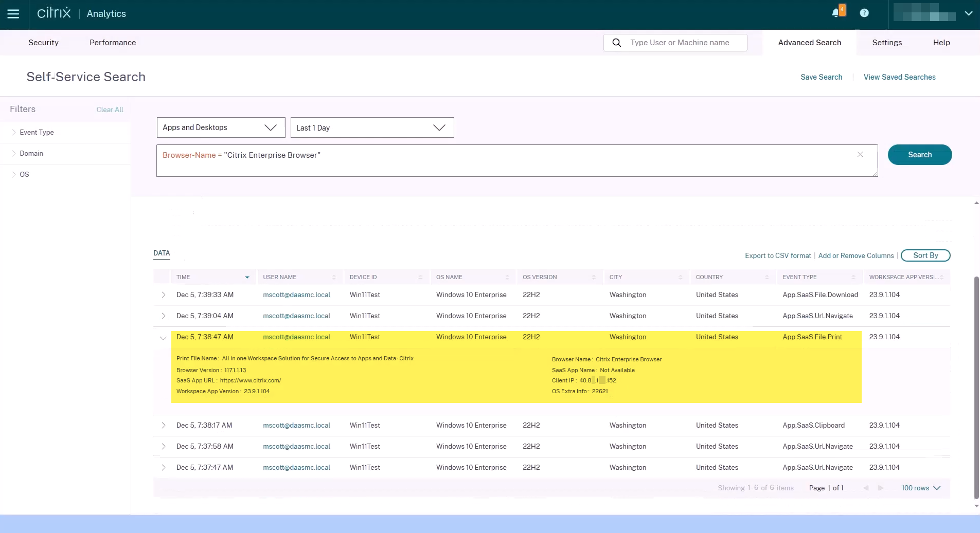The width and height of the screenshot is (980, 533).
Task: Switch to the Performance tab
Action: point(113,43)
